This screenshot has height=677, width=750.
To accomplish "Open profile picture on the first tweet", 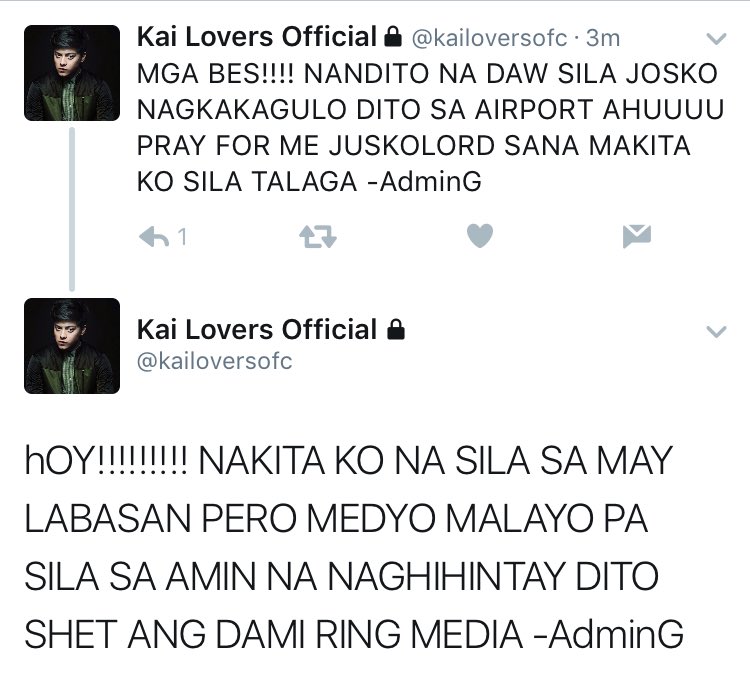I will click(x=72, y=73).
